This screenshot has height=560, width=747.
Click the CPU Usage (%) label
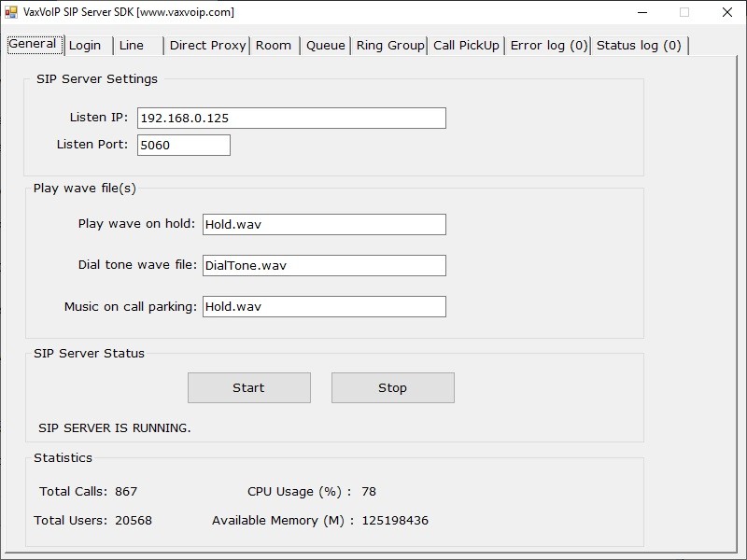299,492
